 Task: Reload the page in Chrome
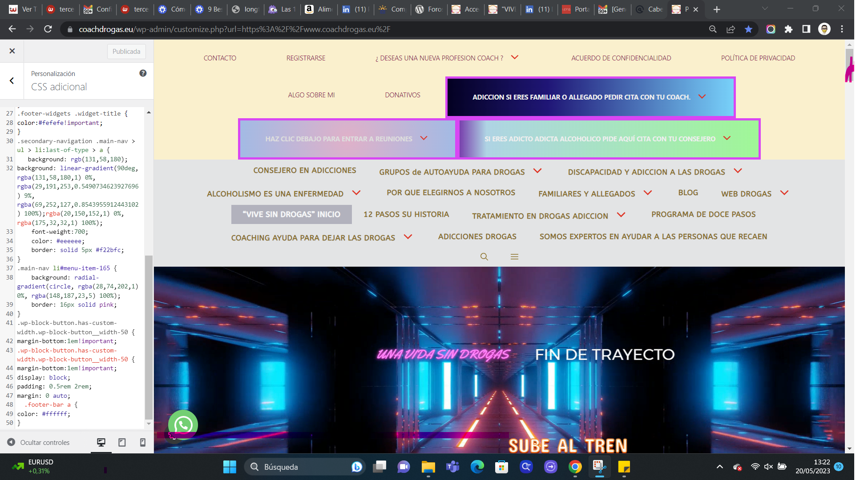pyautogui.click(x=48, y=29)
